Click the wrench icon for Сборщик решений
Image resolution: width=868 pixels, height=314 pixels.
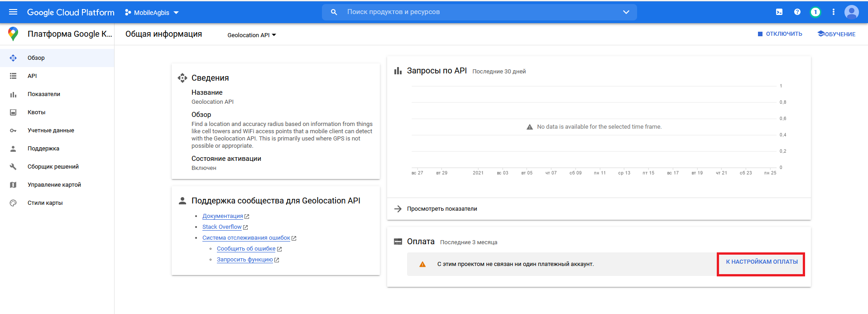tap(13, 167)
